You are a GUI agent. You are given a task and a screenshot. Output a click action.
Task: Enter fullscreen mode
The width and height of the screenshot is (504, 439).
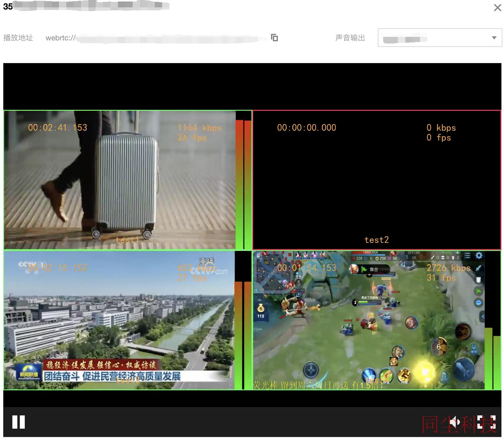(486, 422)
